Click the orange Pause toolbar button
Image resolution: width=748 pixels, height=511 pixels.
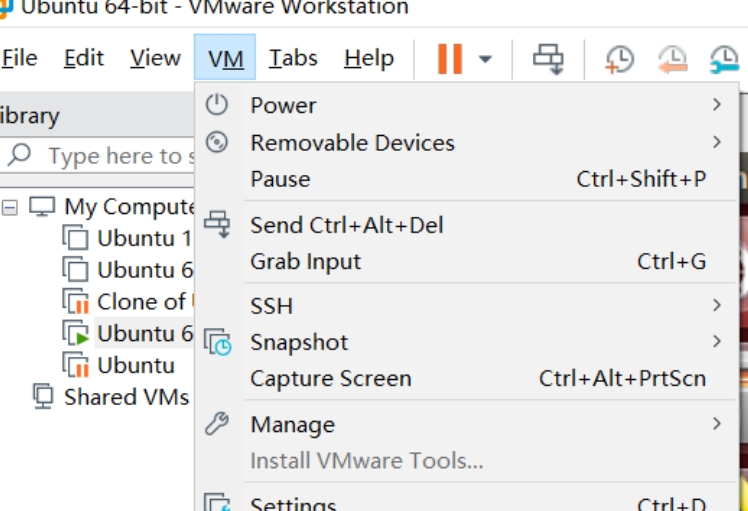coord(449,59)
